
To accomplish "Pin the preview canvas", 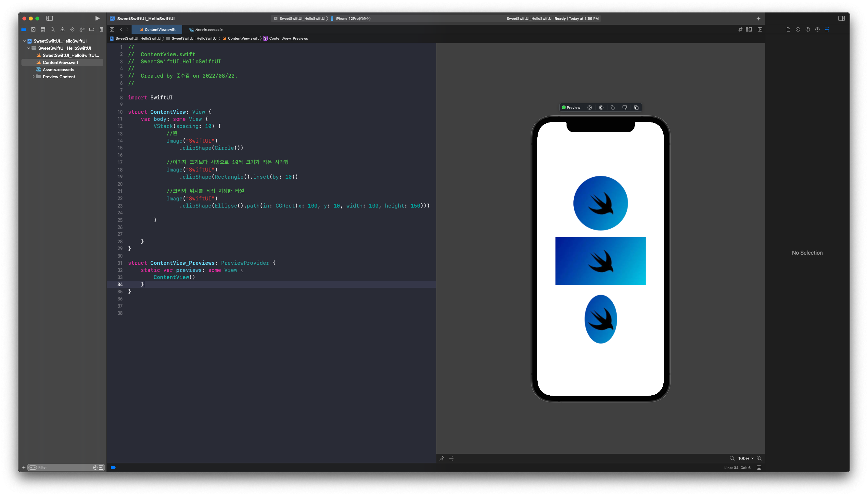I will tap(442, 459).
